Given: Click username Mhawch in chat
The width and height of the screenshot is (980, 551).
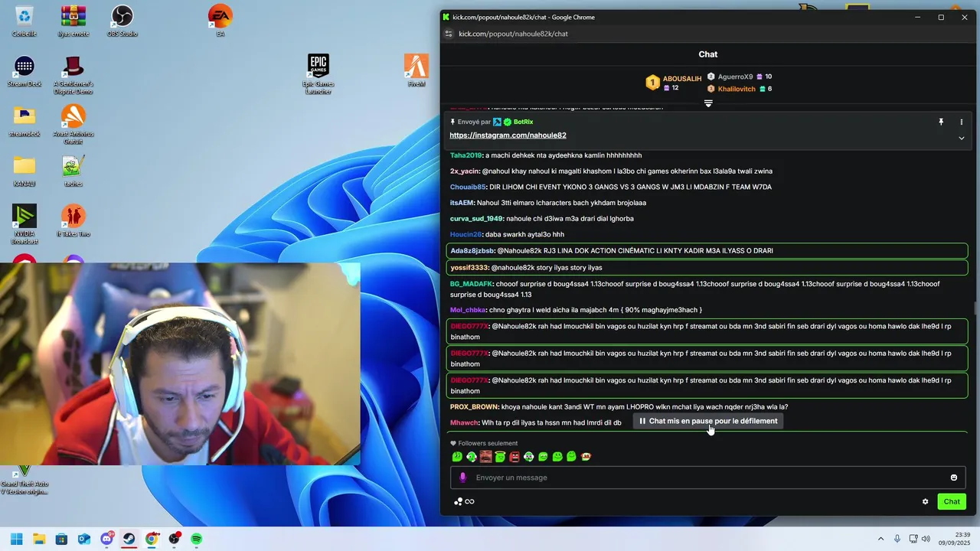Looking at the screenshot, I should (464, 422).
